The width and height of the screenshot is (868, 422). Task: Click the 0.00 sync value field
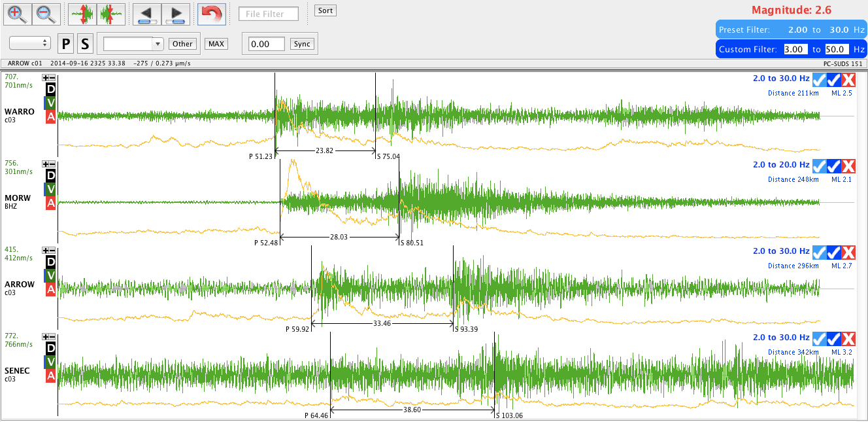click(267, 44)
